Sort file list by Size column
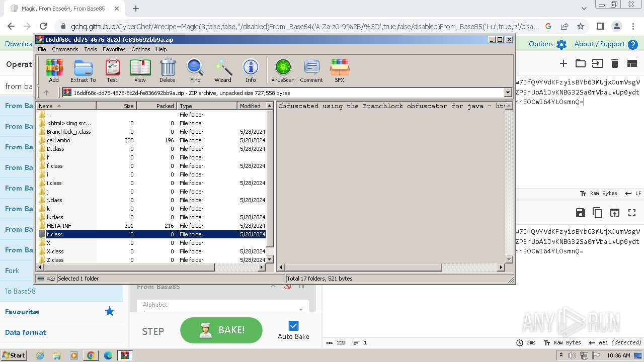 (116, 106)
